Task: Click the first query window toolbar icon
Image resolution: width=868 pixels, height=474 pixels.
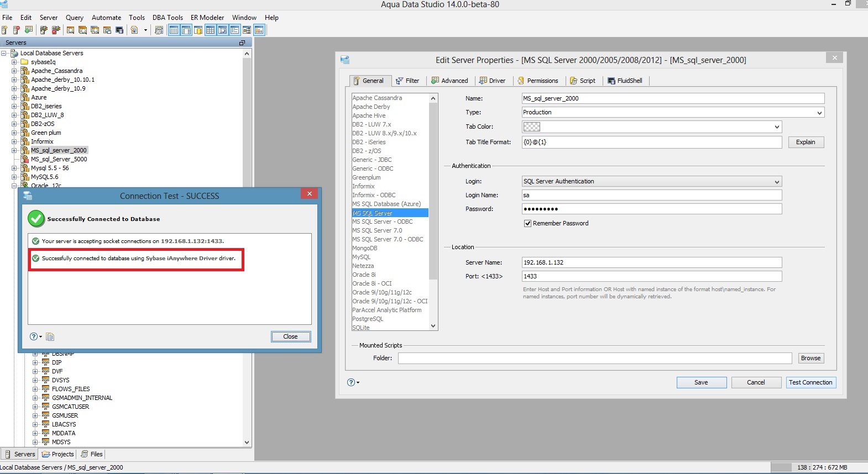Action: (71, 30)
